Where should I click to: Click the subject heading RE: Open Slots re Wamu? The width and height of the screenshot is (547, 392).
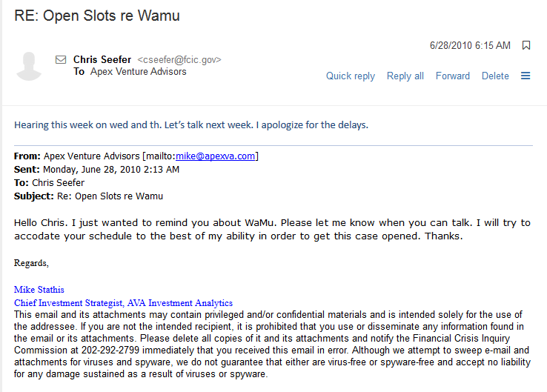(x=97, y=15)
